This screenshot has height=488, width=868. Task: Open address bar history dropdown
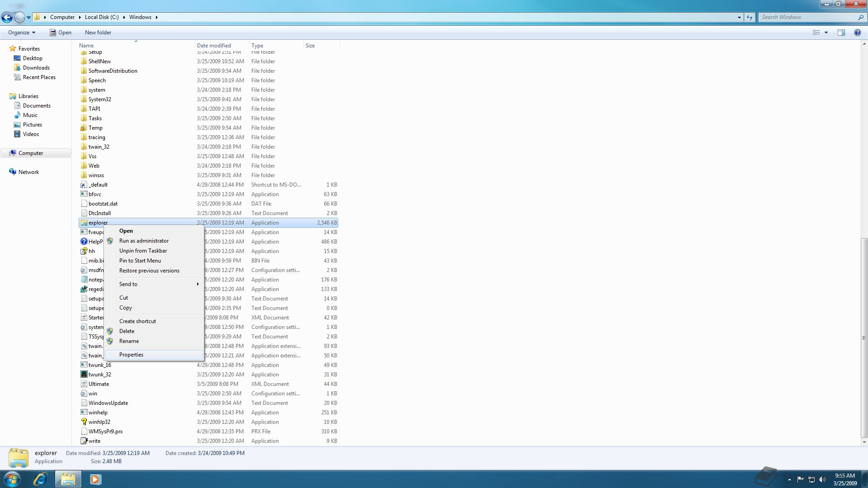click(x=739, y=17)
